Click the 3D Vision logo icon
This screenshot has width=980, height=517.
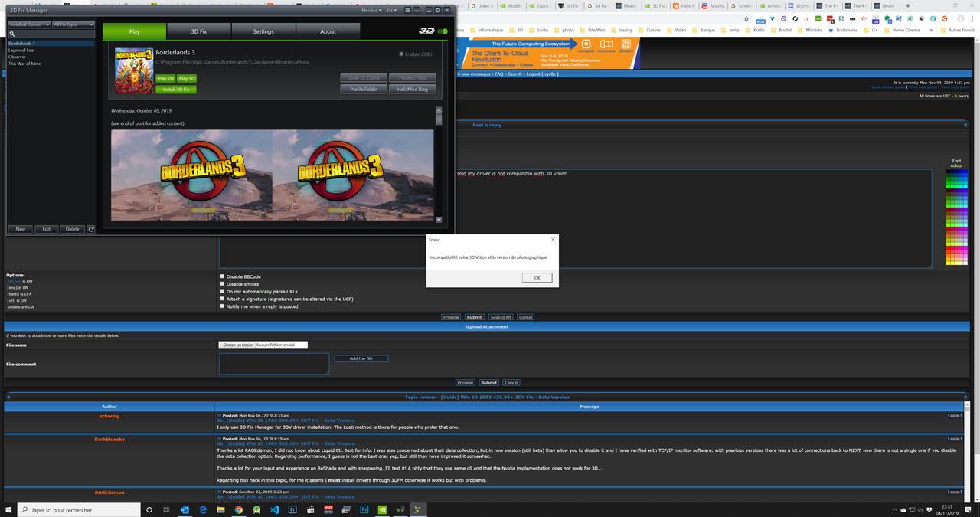[426, 31]
